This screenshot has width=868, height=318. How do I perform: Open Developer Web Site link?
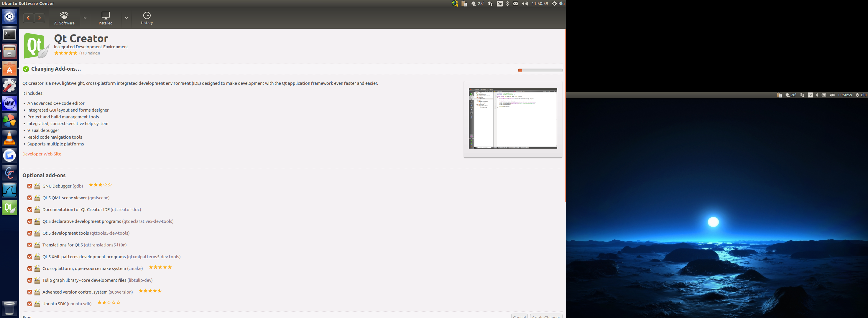click(x=42, y=154)
